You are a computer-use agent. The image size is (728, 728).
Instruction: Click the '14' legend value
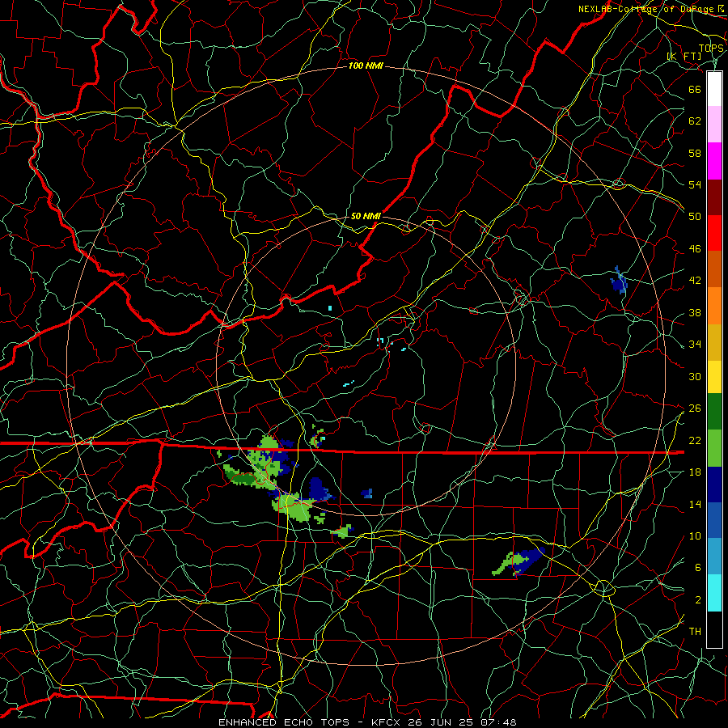(x=695, y=504)
